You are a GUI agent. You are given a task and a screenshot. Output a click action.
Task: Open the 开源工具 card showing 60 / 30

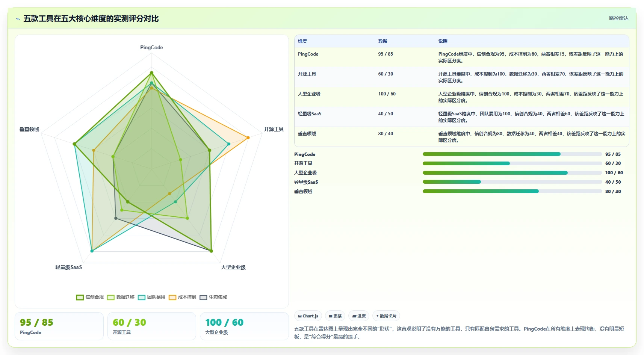[x=152, y=326]
